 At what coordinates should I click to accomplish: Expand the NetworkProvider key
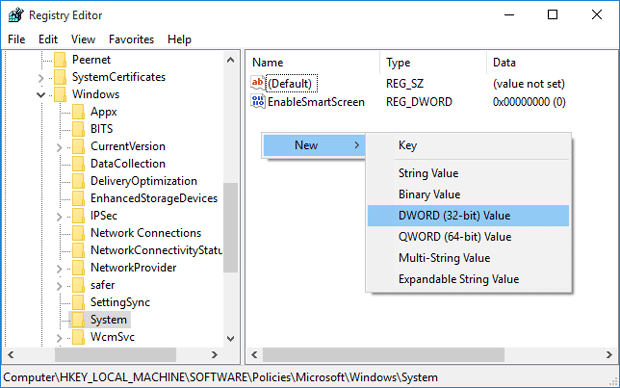(x=59, y=269)
